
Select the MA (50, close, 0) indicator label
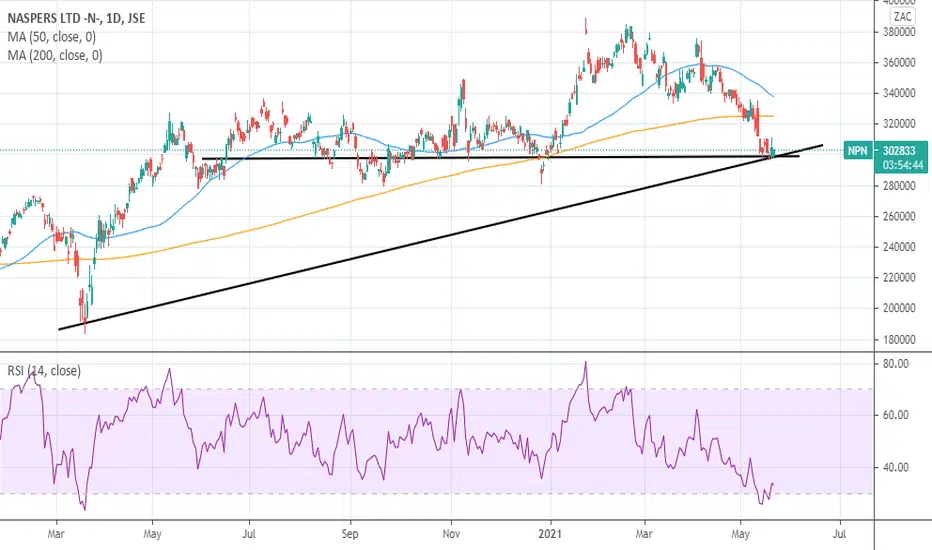pyautogui.click(x=52, y=37)
